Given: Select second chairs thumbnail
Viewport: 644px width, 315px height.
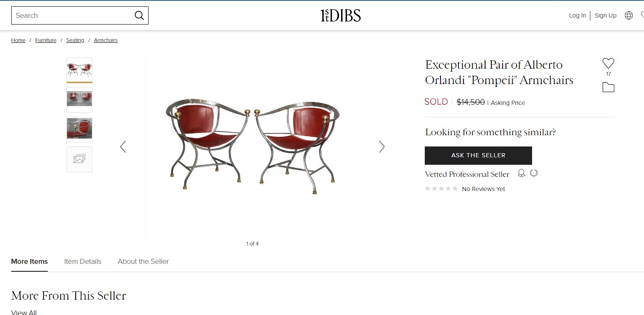Looking at the screenshot, I should click(79, 99).
